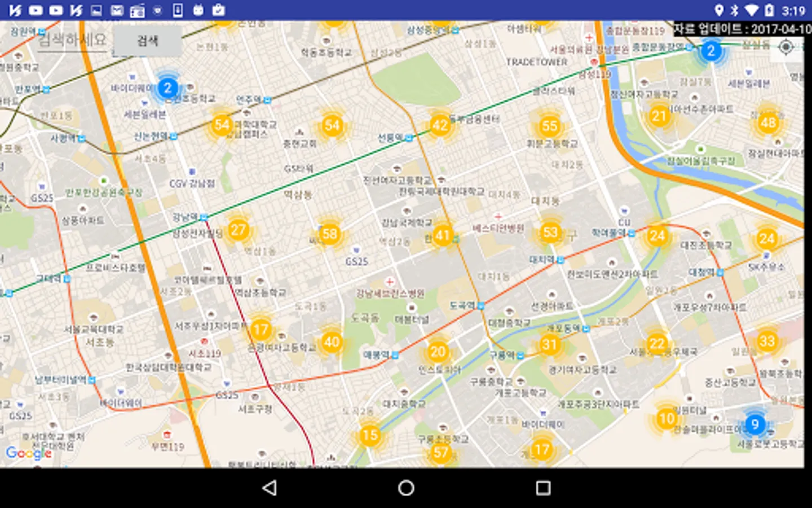812x508 pixels.
Task: Open the yellow cluster marker 21
Action: (659, 116)
